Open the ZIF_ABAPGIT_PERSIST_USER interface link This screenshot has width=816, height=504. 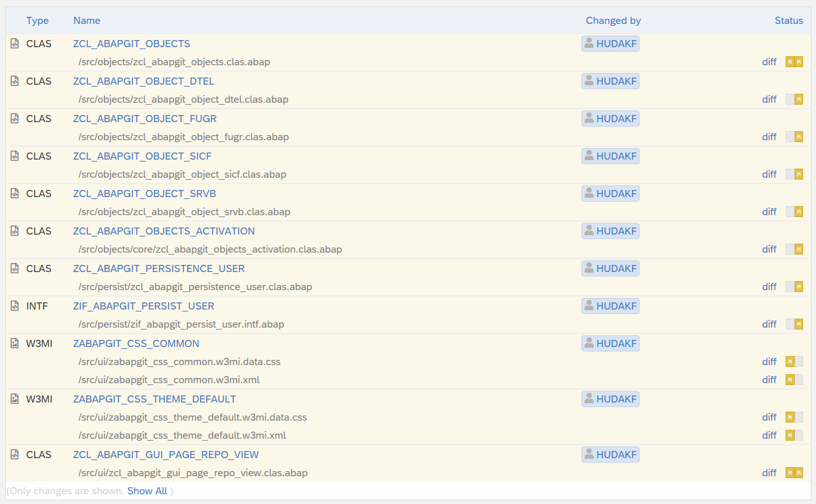143,306
